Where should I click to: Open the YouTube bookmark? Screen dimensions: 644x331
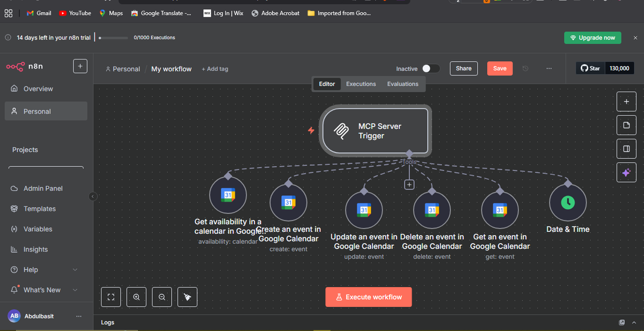75,13
